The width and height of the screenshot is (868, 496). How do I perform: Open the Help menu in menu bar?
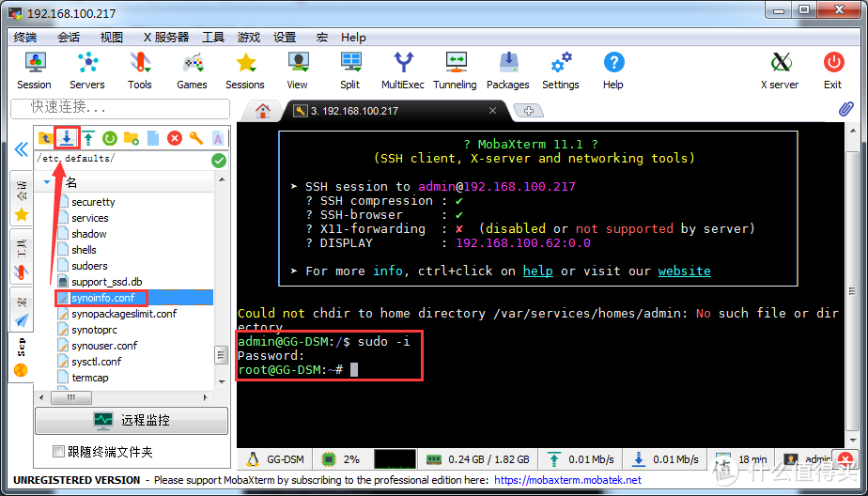(x=353, y=37)
